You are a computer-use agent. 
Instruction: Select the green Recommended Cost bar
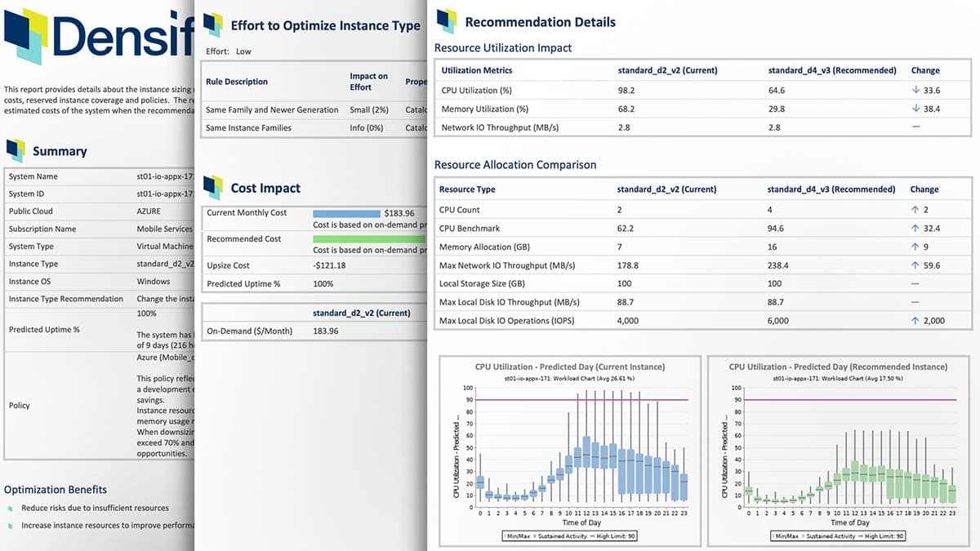[369, 239]
